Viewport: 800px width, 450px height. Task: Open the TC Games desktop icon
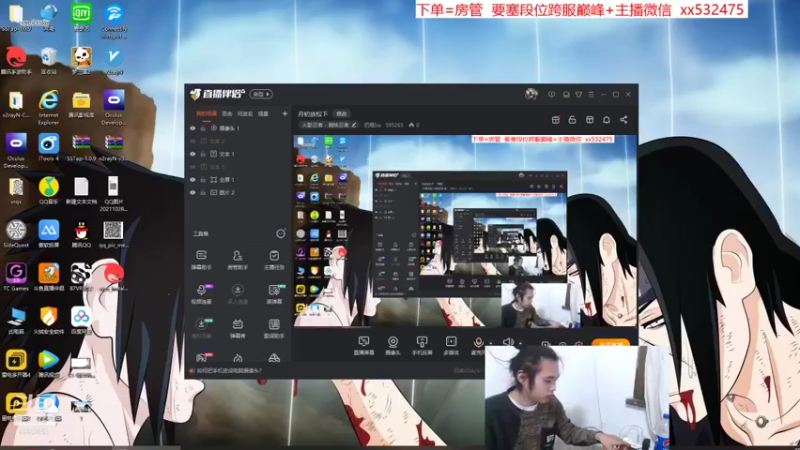(x=16, y=277)
